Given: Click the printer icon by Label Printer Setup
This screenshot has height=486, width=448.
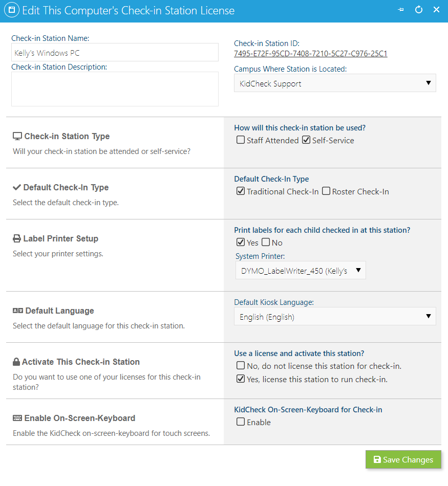Looking at the screenshot, I should pos(17,238).
